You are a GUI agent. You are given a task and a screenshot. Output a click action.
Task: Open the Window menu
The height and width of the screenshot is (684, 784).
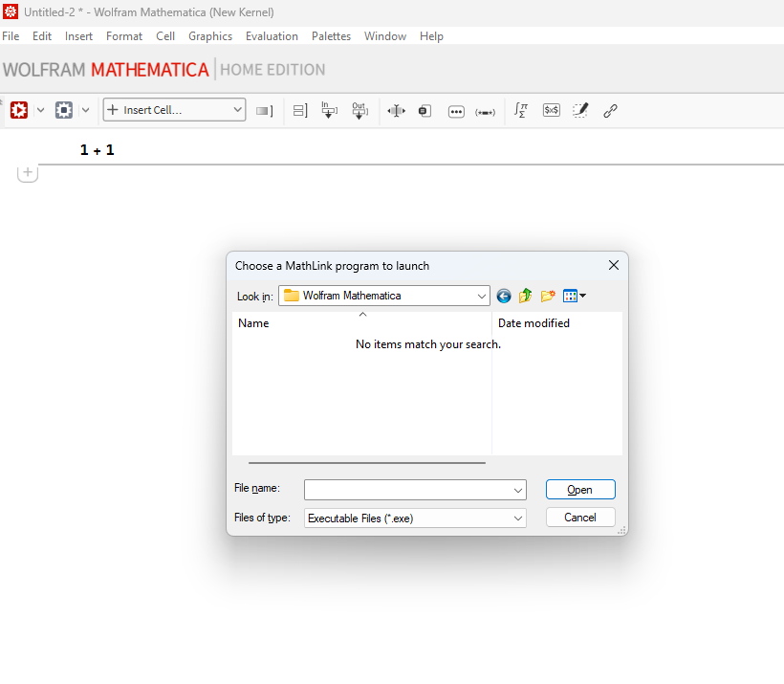pyautogui.click(x=385, y=36)
